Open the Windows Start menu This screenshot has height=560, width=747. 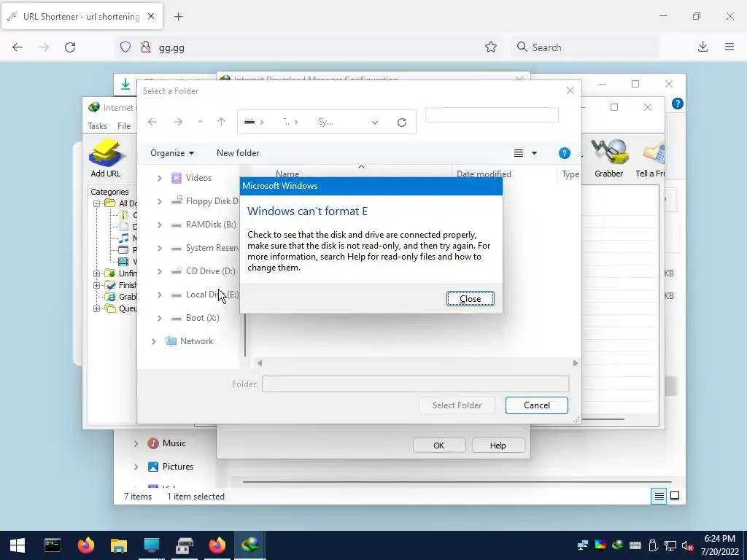pyautogui.click(x=18, y=545)
